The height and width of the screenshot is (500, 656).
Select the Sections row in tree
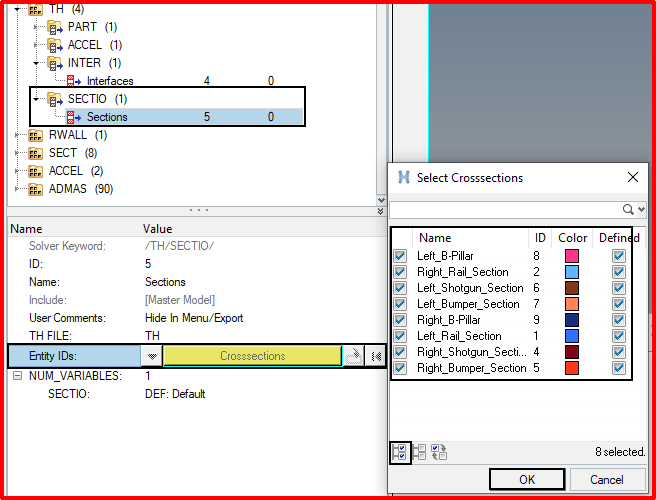184,117
